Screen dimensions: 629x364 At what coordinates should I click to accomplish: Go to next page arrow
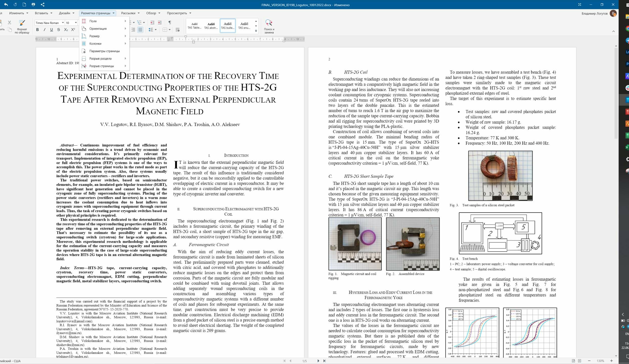pos(318,361)
